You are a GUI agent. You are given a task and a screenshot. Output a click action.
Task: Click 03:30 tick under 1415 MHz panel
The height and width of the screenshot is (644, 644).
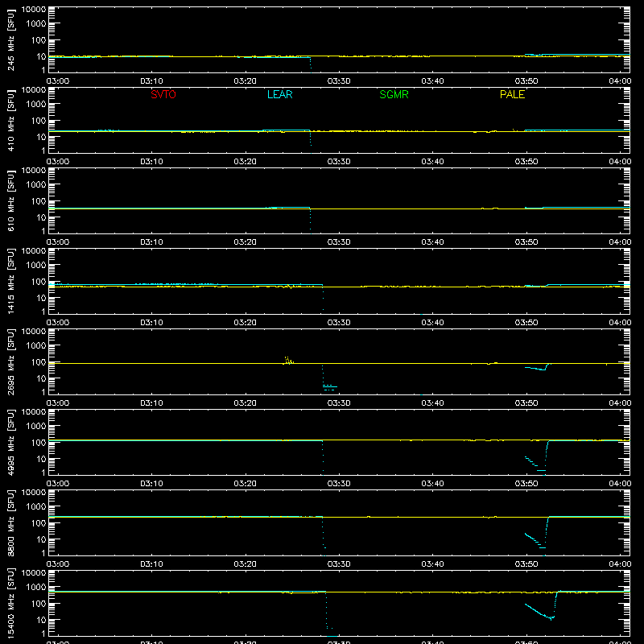[x=339, y=323]
